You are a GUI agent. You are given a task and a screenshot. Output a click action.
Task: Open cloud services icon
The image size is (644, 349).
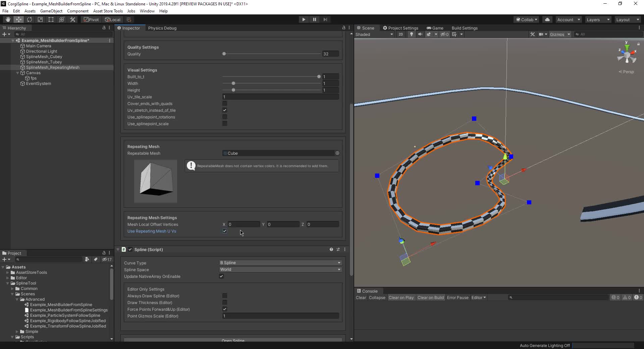[x=547, y=19]
